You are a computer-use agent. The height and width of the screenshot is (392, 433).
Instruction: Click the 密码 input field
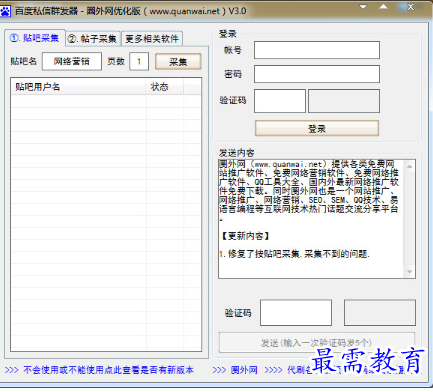pos(317,74)
